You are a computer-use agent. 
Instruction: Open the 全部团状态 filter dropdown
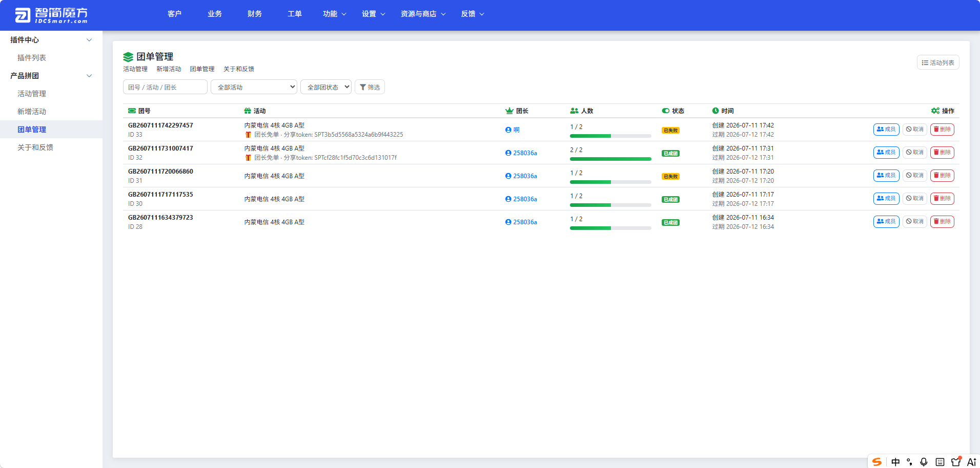[326, 87]
